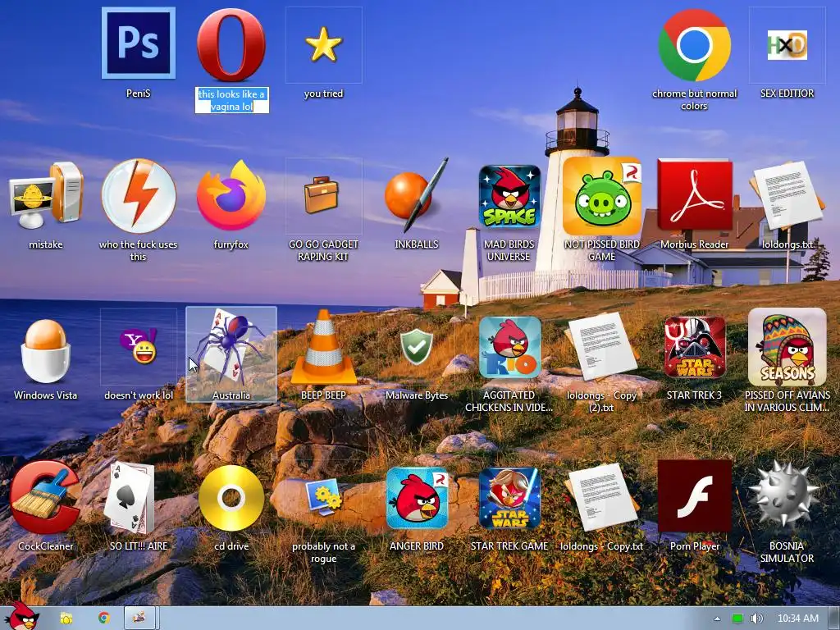Image resolution: width=840 pixels, height=630 pixels.
Task: Select the 'you tried' gold star icon
Action: click(323, 45)
